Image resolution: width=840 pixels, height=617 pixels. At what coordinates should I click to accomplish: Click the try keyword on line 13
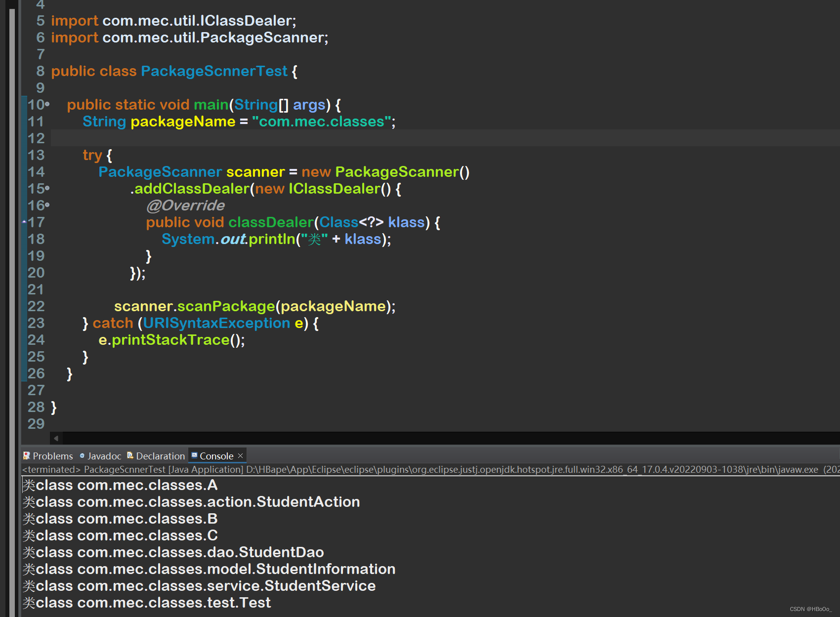(92, 155)
